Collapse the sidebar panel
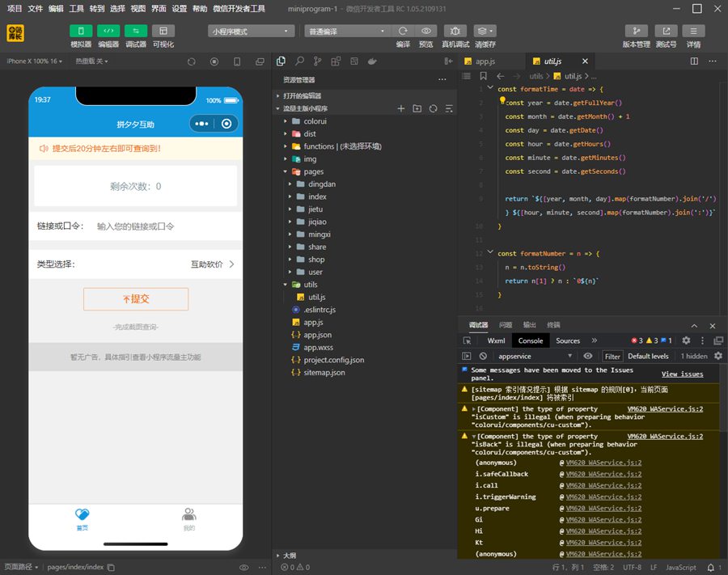This screenshot has height=575, width=728. click(x=448, y=61)
